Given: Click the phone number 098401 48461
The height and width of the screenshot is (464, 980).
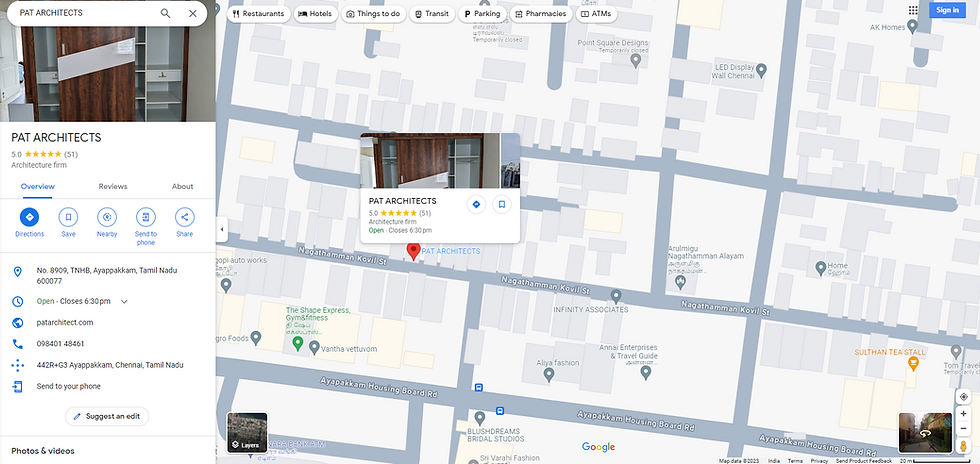Looking at the screenshot, I should [61, 344].
